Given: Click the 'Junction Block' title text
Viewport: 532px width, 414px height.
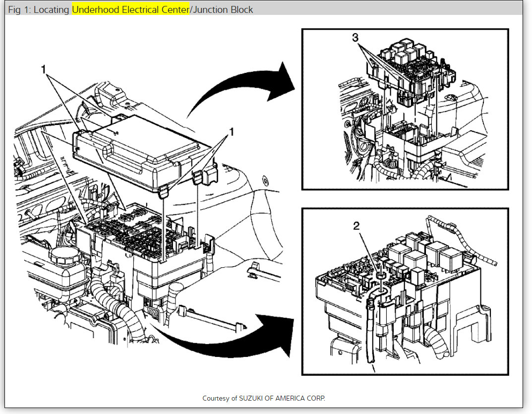Looking at the screenshot, I should (x=223, y=9).
